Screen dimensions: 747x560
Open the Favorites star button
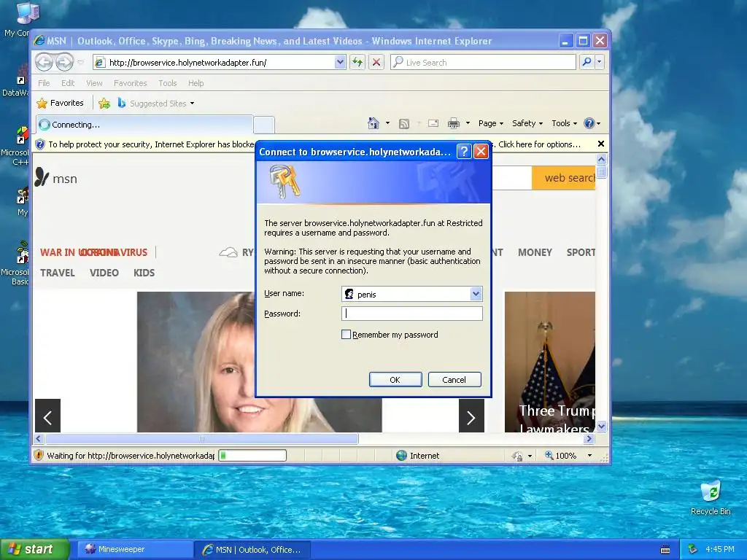coord(61,103)
